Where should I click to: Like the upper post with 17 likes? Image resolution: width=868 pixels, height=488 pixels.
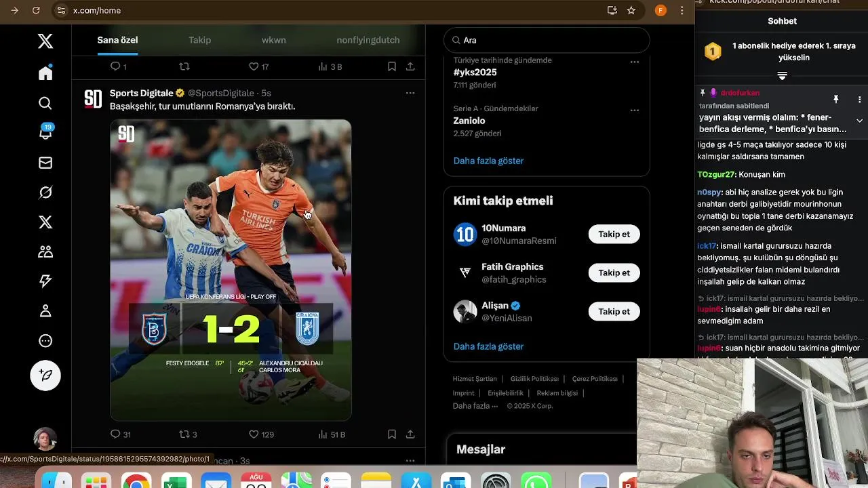258,66
